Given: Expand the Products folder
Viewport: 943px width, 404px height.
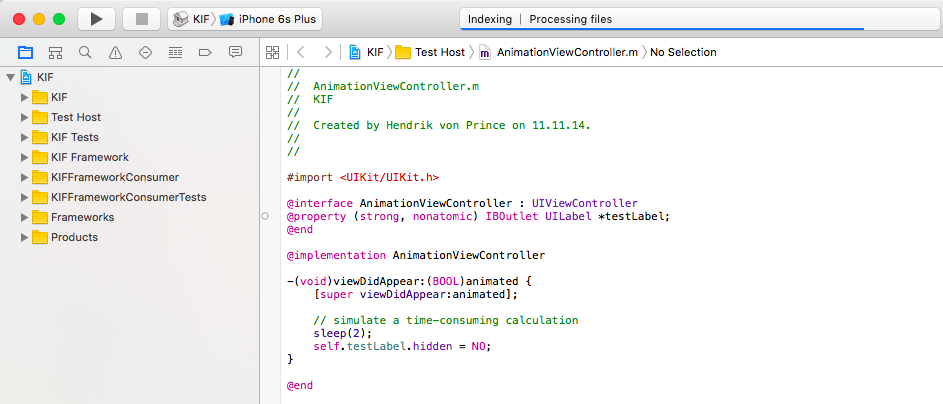Looking at the screenshot, I should click(24, 237).
